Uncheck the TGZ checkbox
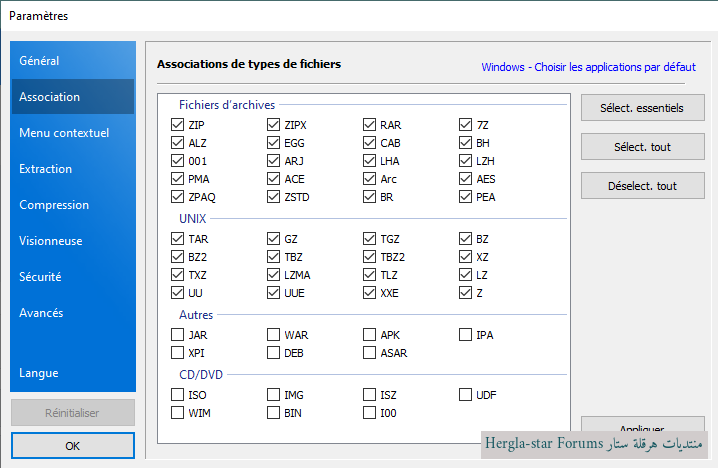 coord(370,239)
